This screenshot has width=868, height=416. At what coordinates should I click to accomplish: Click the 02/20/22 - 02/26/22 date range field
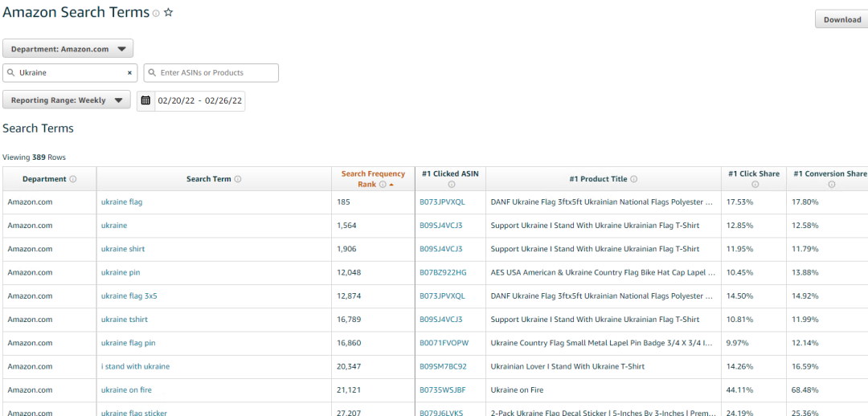(x=200, y=100)
